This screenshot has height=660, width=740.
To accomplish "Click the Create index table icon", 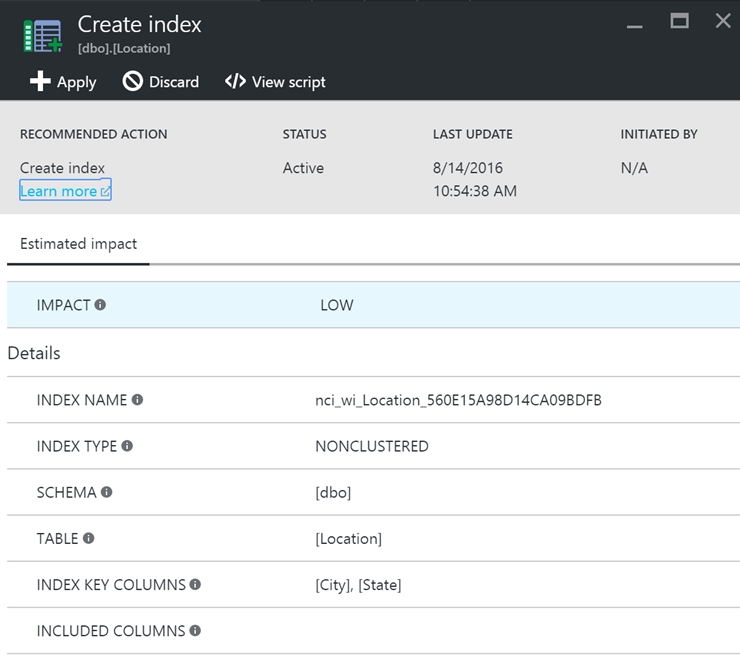I will tap(43, 36).
